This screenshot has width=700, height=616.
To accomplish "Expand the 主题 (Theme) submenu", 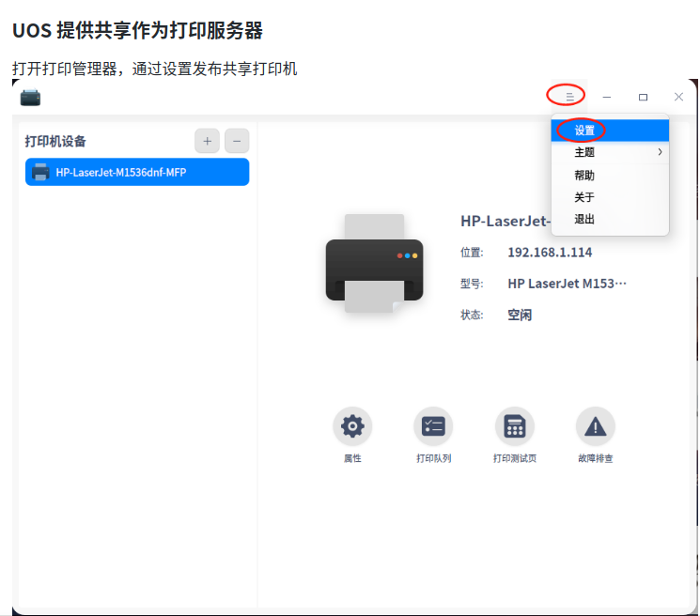I will click(x=610, y=152).
